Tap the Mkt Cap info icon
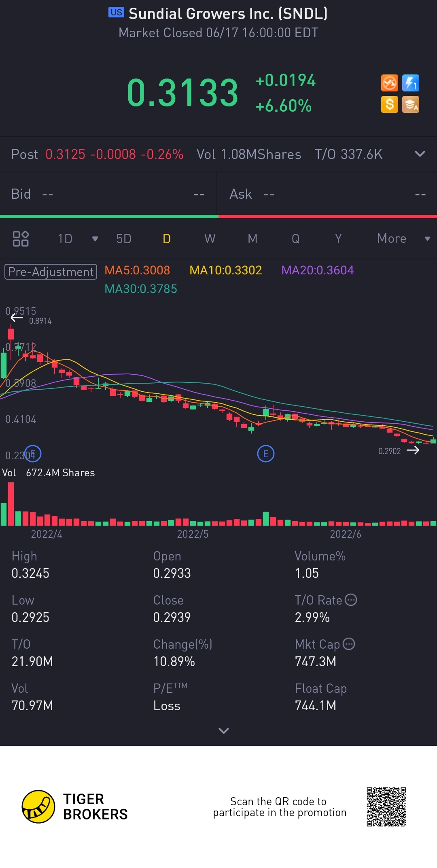Screen dimensions: 437x868 point(349,644)
